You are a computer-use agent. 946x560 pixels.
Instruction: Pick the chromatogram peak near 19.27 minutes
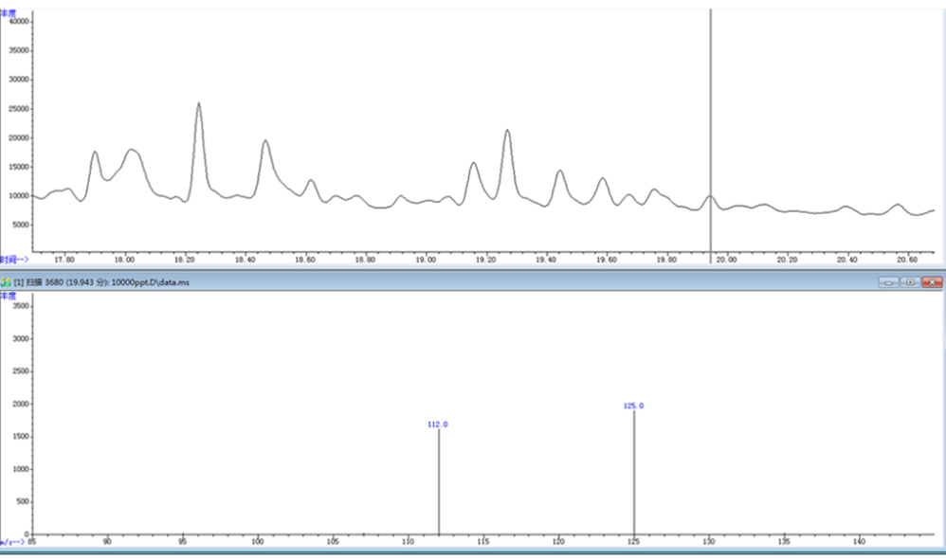(507, 131)
